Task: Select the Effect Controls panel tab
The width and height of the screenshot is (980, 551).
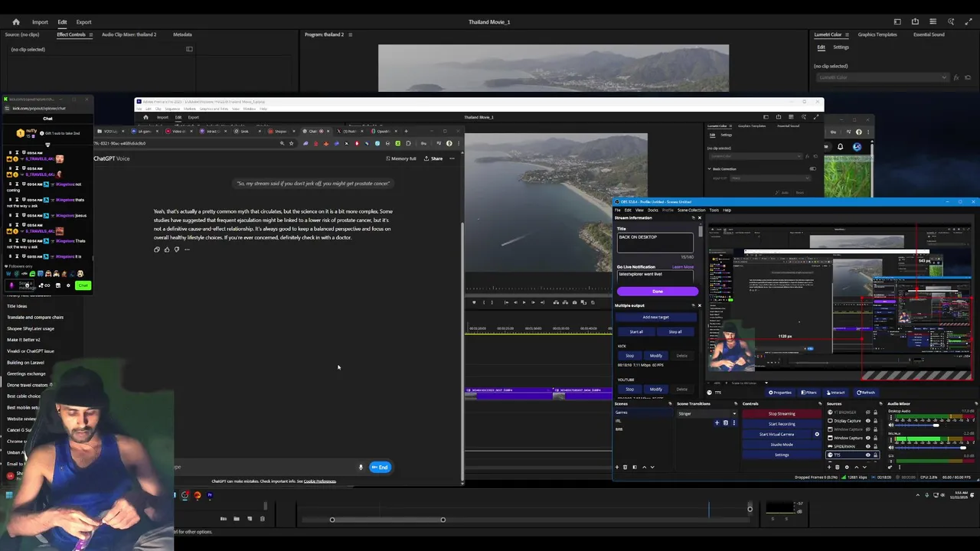Action: coord(71,34)
